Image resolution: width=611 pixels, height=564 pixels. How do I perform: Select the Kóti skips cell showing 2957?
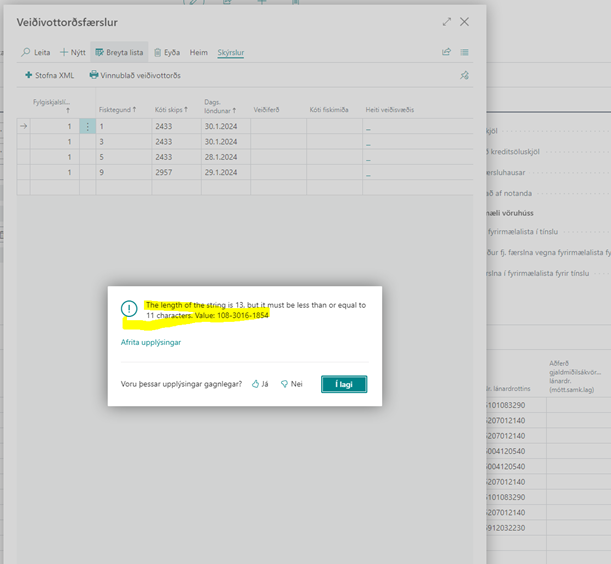tap(166, 172)
